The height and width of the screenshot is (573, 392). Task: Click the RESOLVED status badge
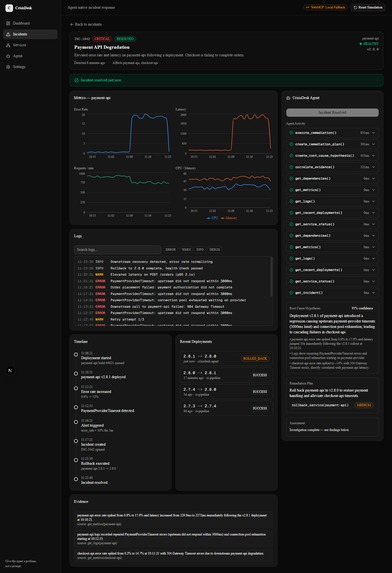coord(125,39)
